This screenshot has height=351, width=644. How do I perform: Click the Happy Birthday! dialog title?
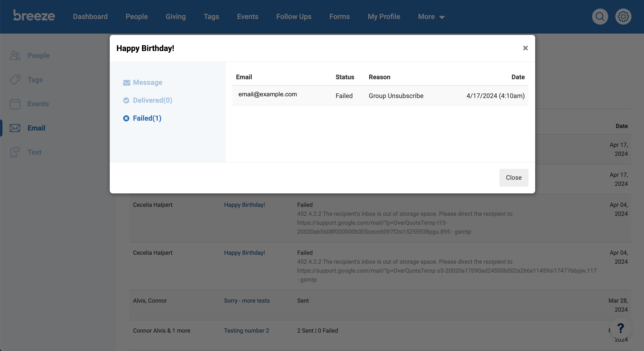(x=145, y=48)
